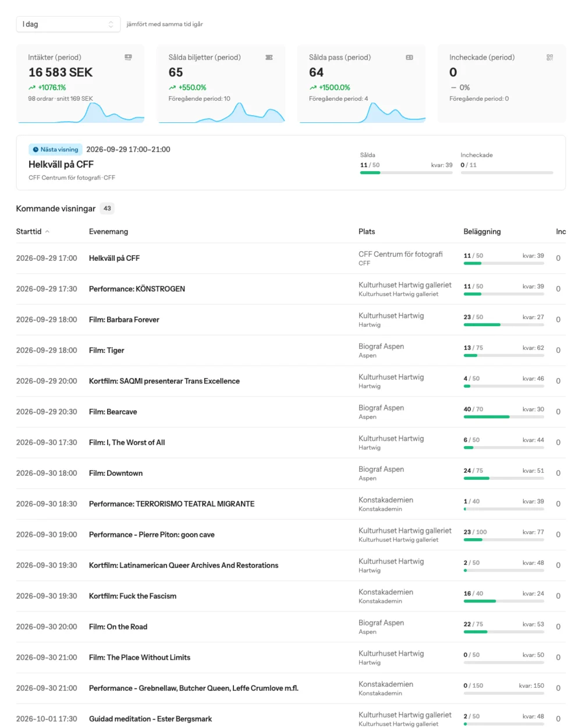Viewport: 582px width, 728px height.
Task: Click the Plats column header
Action: [367, 231]
